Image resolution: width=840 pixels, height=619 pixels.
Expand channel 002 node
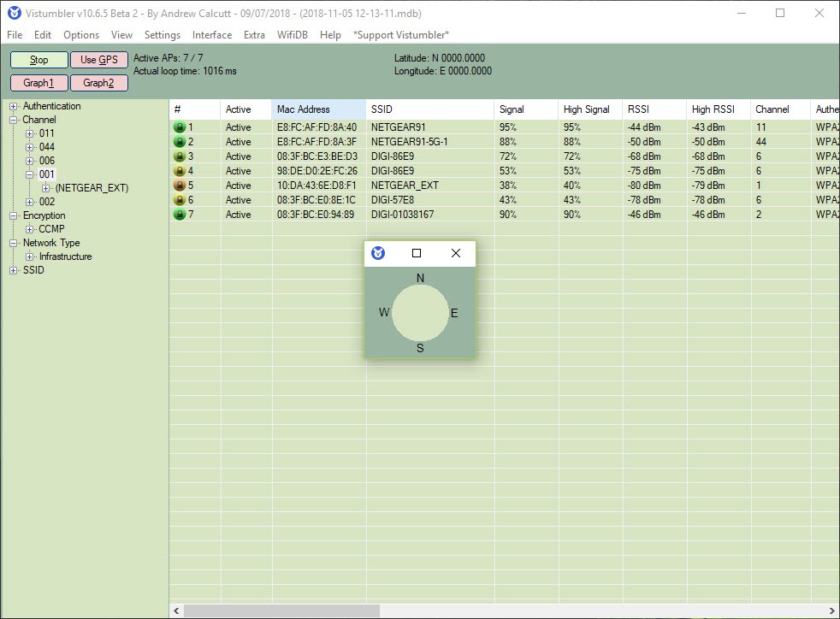[29, 202]
